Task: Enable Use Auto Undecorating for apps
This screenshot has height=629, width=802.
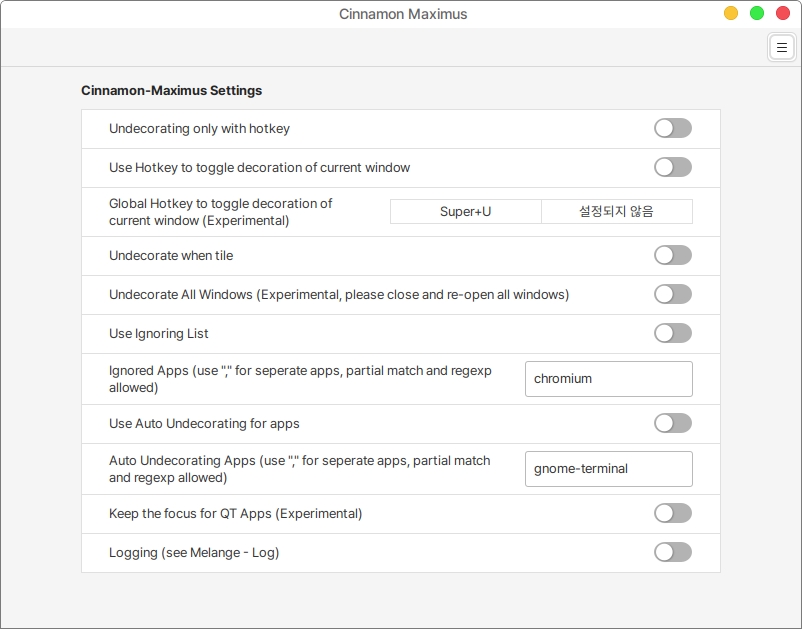Action: point(672,423)
